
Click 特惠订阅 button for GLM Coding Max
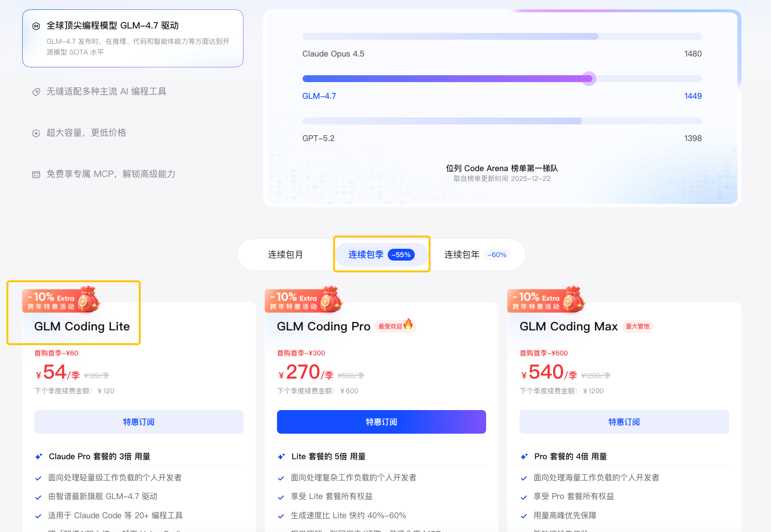(x=624, y=422)
